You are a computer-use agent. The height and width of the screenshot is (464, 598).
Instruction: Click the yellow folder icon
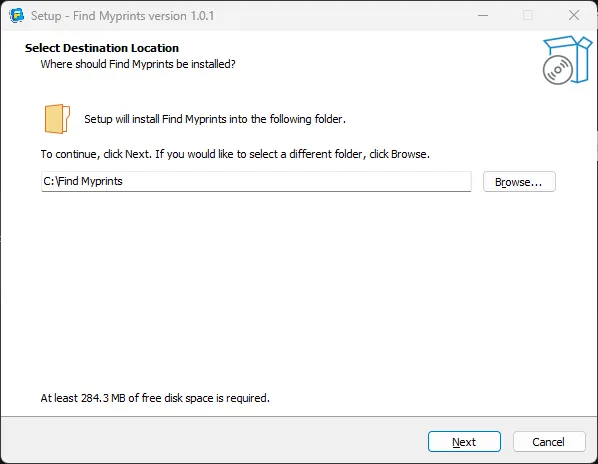click(x=57, y=119)
